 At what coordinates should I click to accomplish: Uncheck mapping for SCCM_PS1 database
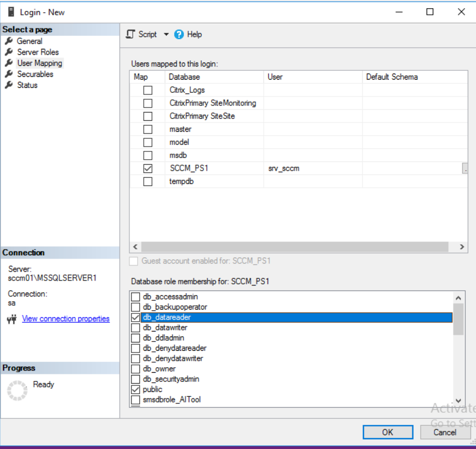coord(146,168)
